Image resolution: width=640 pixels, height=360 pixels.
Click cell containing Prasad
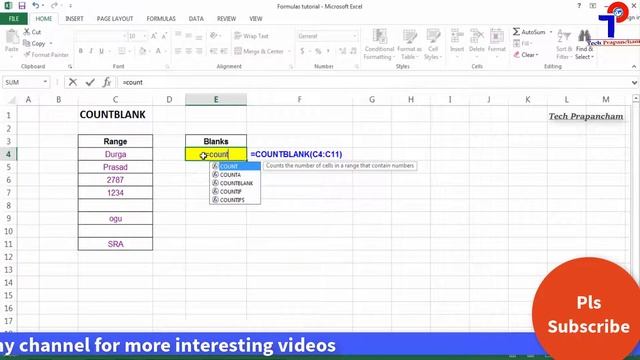tap(116, 167)
